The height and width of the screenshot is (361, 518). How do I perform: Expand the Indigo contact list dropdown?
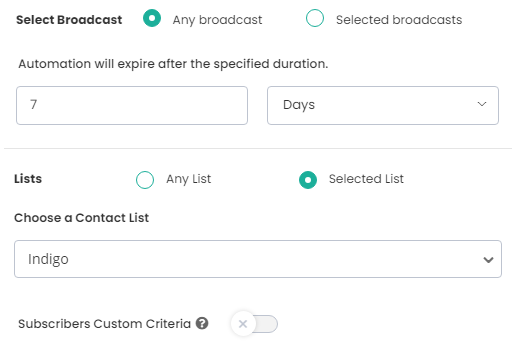click(258, 259)
